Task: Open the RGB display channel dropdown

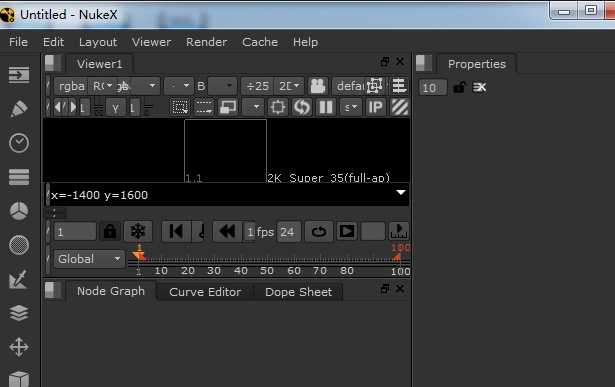Action: click(x=102, y=86)
